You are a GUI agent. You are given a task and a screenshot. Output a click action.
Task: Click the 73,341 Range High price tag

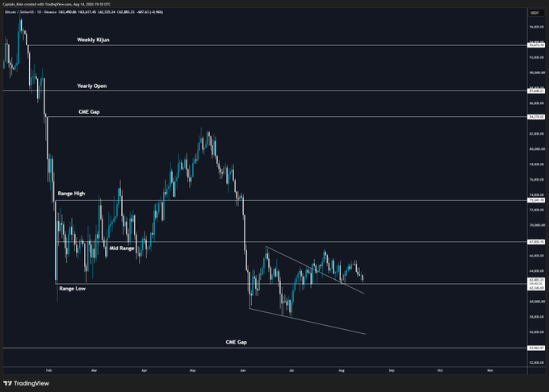[x=536, y=200]
